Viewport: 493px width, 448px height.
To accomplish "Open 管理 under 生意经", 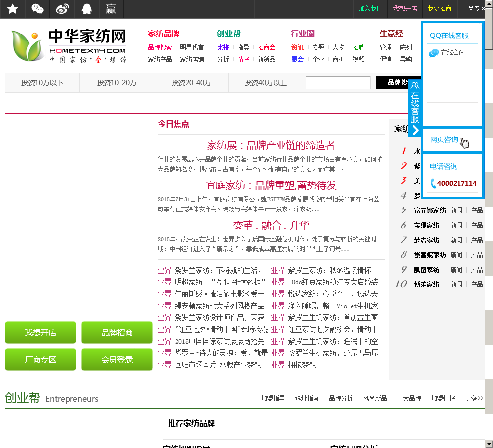I will tap(386, 47).
